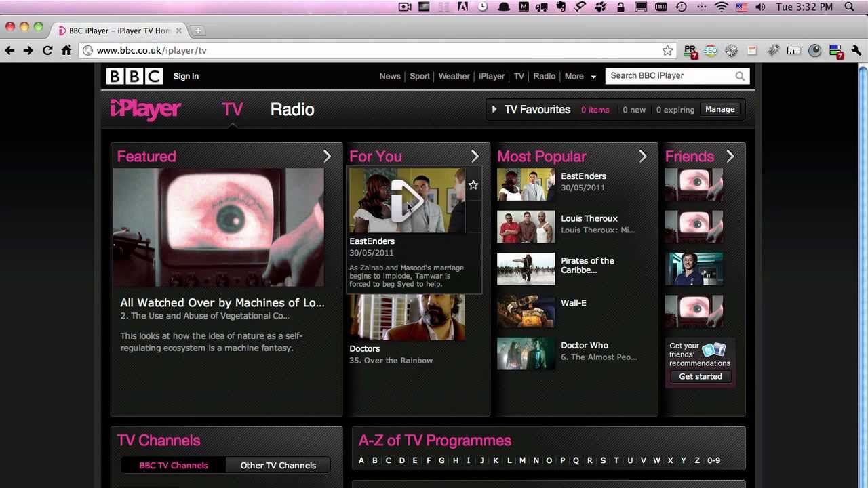Browse programmes starting with 0-9
Viewport: 868px width, 488px height.
[713, 460]
